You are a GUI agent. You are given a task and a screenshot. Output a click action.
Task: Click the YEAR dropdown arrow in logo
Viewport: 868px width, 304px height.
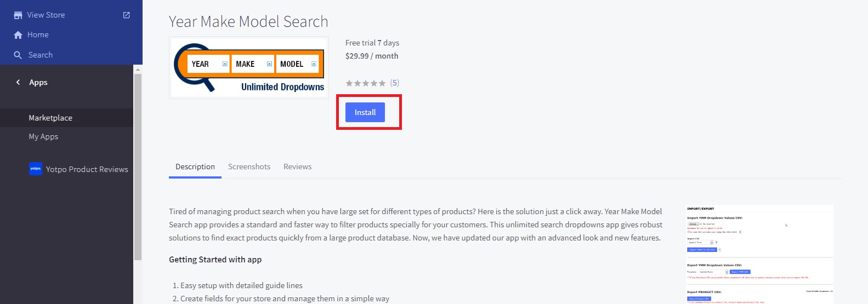(225, 64)
